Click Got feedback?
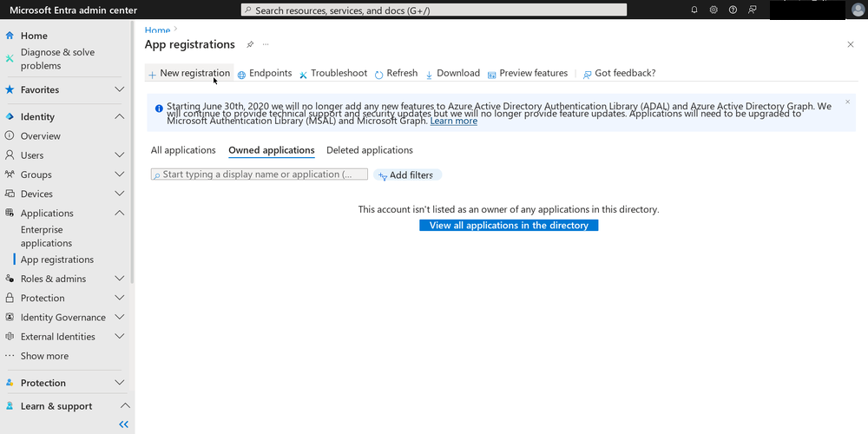This screenshot has height=434, width=868. click(x=620, y=73)
